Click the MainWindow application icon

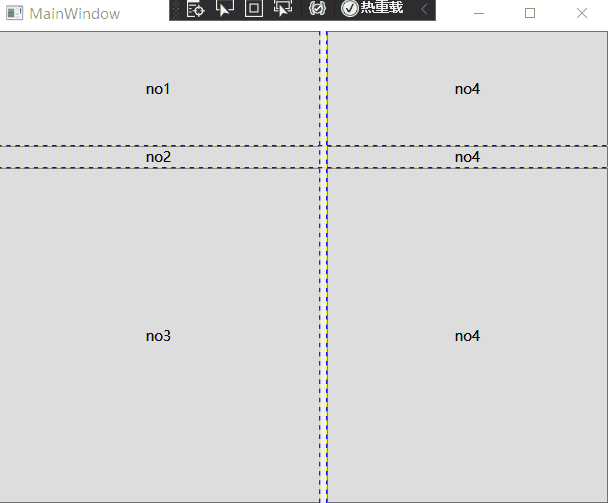[14, 13]
